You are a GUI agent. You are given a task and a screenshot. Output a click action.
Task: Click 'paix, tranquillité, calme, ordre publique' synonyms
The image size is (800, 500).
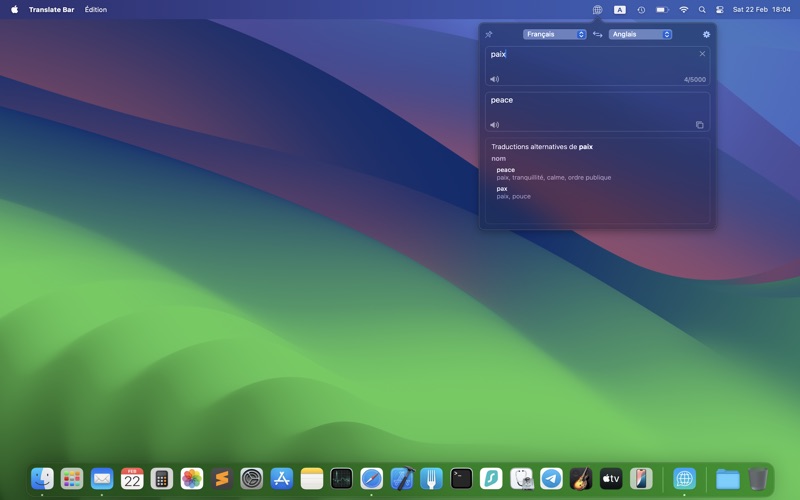pos(554,178)
